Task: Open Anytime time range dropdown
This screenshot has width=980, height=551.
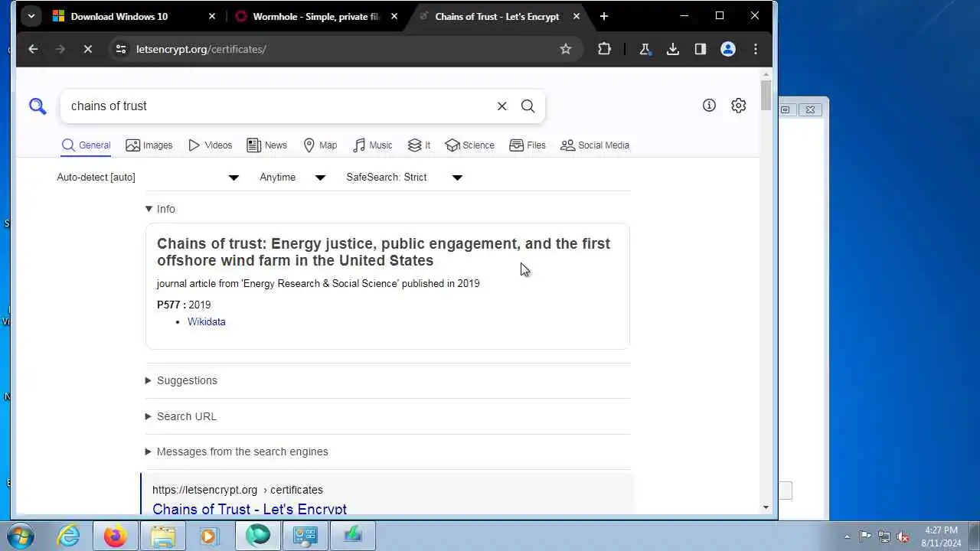Action: coord(293,178)
